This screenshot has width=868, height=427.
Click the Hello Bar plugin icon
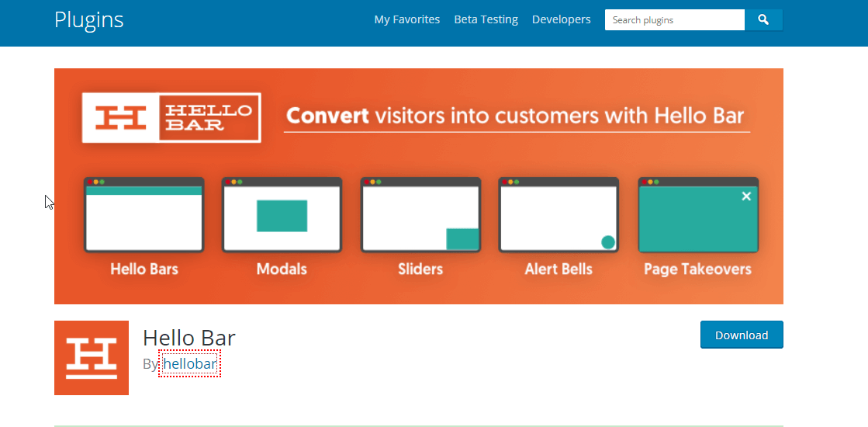coord(92,358)
